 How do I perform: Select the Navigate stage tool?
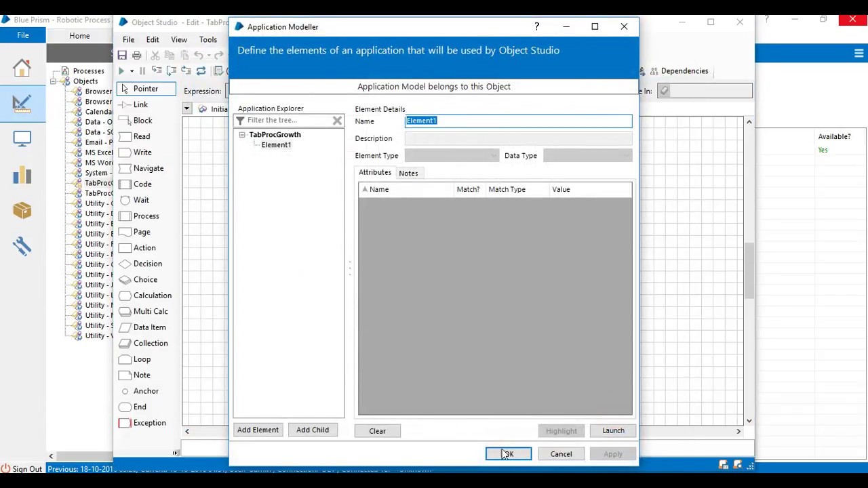[149, 168]
